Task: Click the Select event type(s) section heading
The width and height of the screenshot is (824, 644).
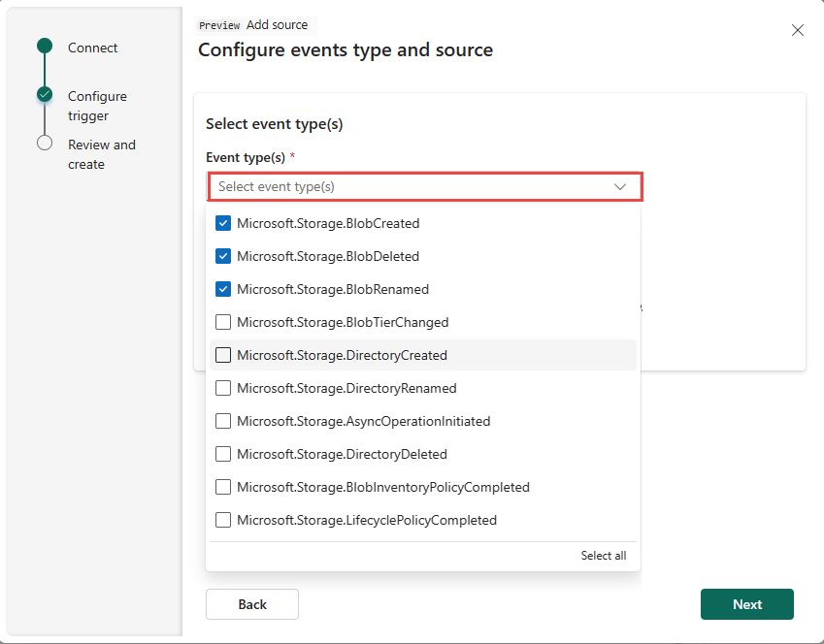Action: tap(275, 124)
